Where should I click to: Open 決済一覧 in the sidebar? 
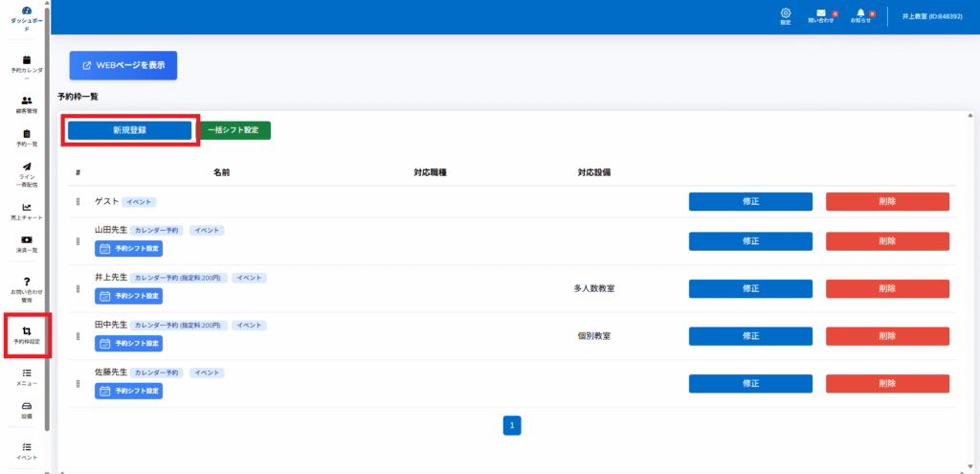point(27,240)
